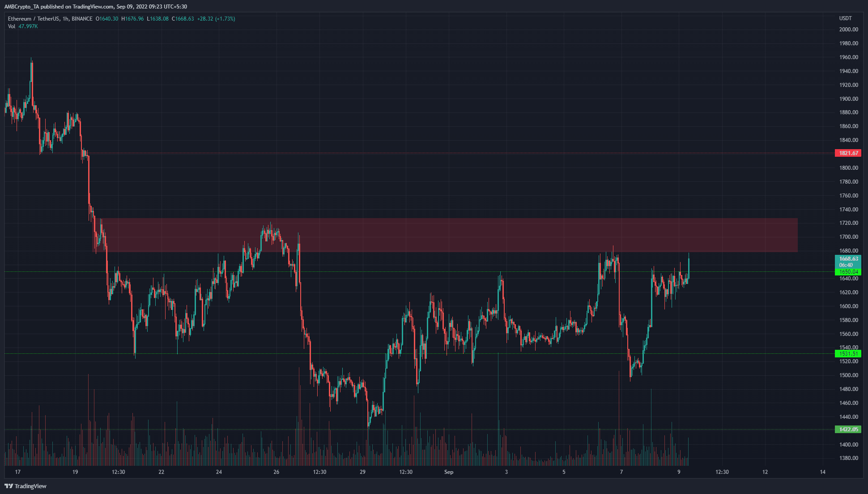
Task: Click the 9 date on time axis
Action: (679, 472)
